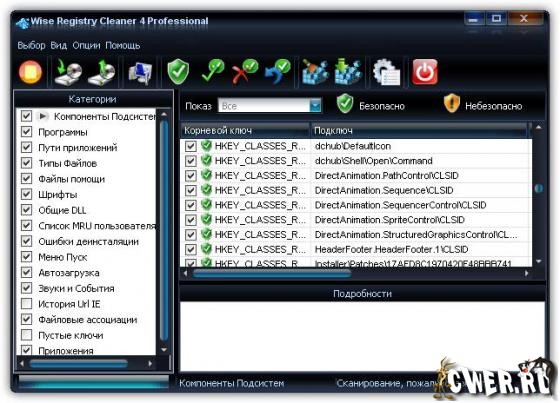
Task: Click the categories horizontal scroll left arrow
Action: (22, 364)
